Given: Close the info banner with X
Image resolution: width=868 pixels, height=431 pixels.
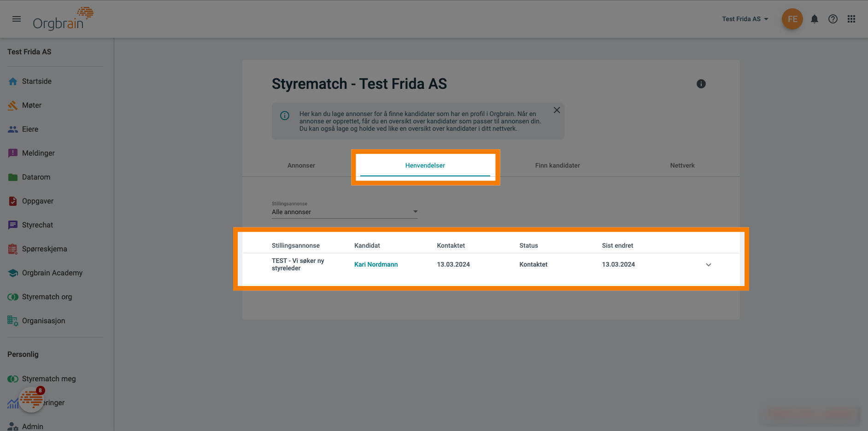Looking at the screenshot, I should tap(557, 110).
